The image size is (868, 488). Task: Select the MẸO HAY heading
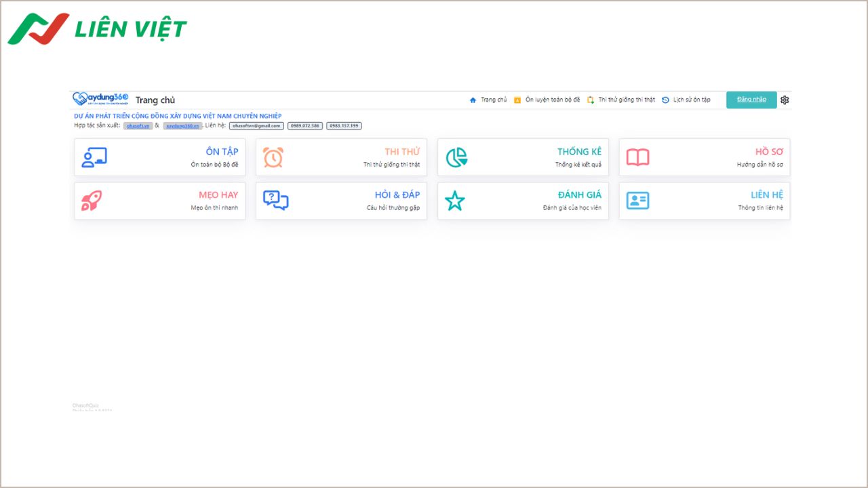[218, 195]
